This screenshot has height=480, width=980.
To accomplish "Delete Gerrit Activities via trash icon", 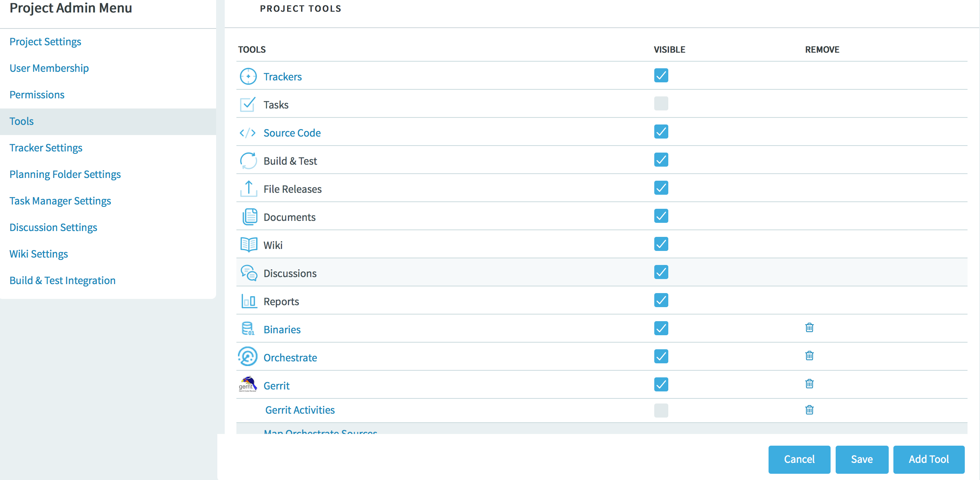I will 810,410.
